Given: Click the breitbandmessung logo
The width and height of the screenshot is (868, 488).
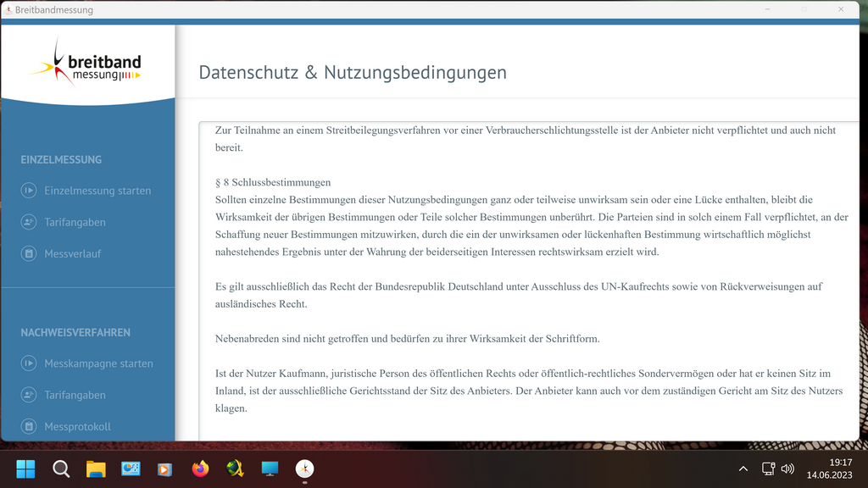Looking at the screenshot, I should [x=85, y=63].
